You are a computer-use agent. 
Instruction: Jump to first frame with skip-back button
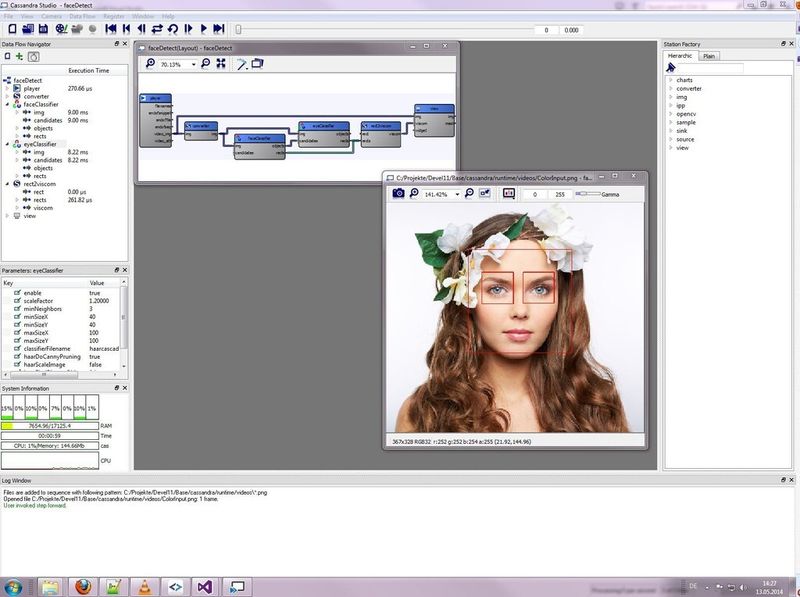tap(111, 29)
